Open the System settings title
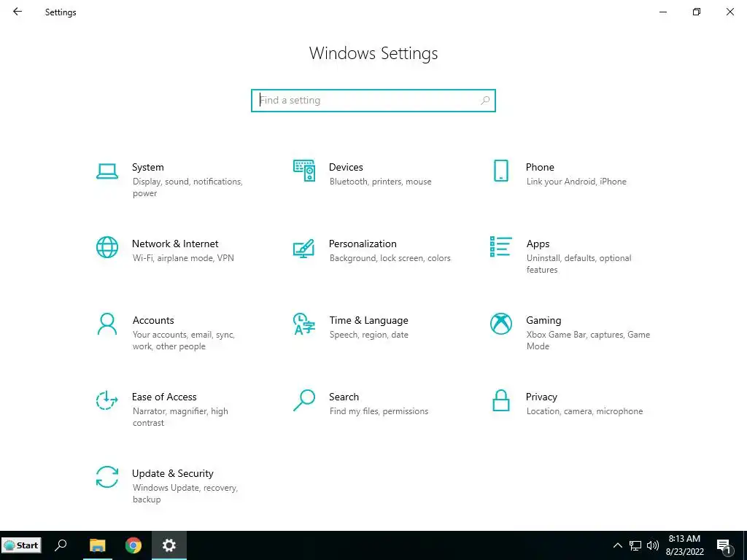Viewport: 747px width, 560px height. (147, 167)
